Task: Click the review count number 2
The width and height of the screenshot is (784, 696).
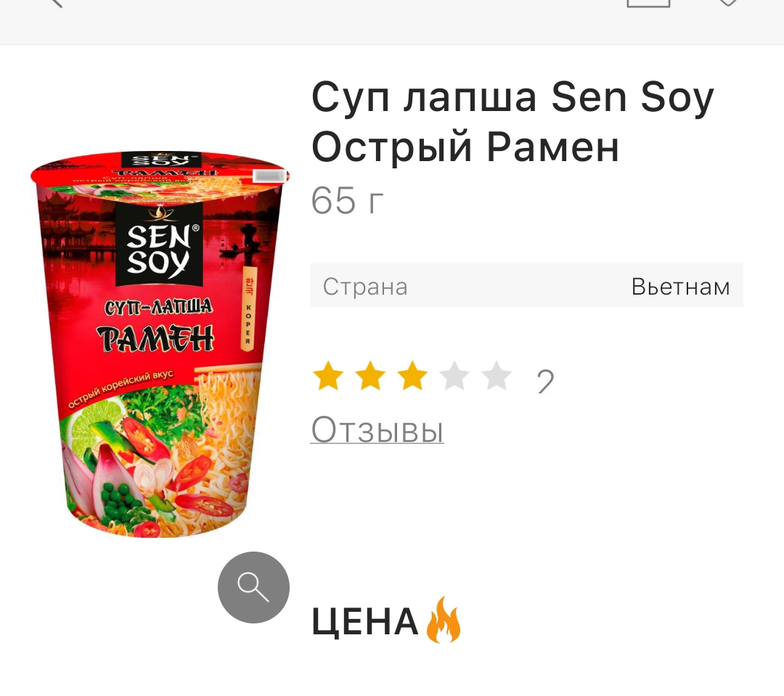Action: [545, 381]
